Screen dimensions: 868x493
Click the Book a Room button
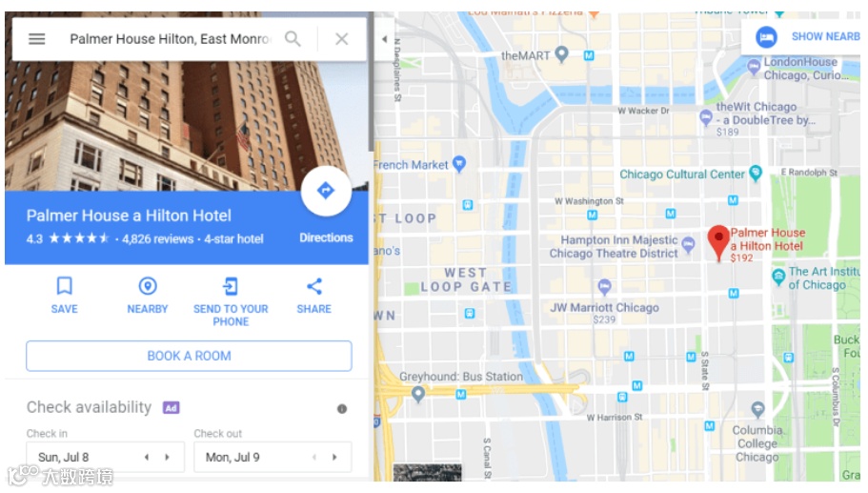pos(189,356)
